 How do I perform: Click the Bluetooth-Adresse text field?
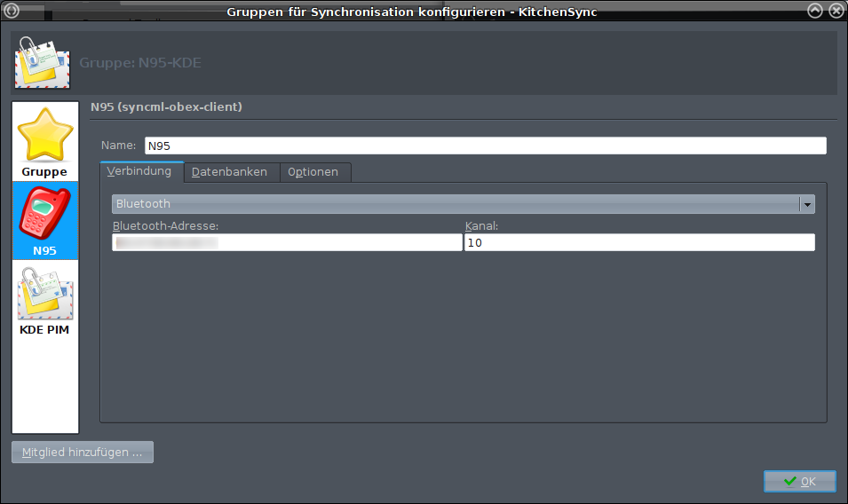[x=286, y=242]
